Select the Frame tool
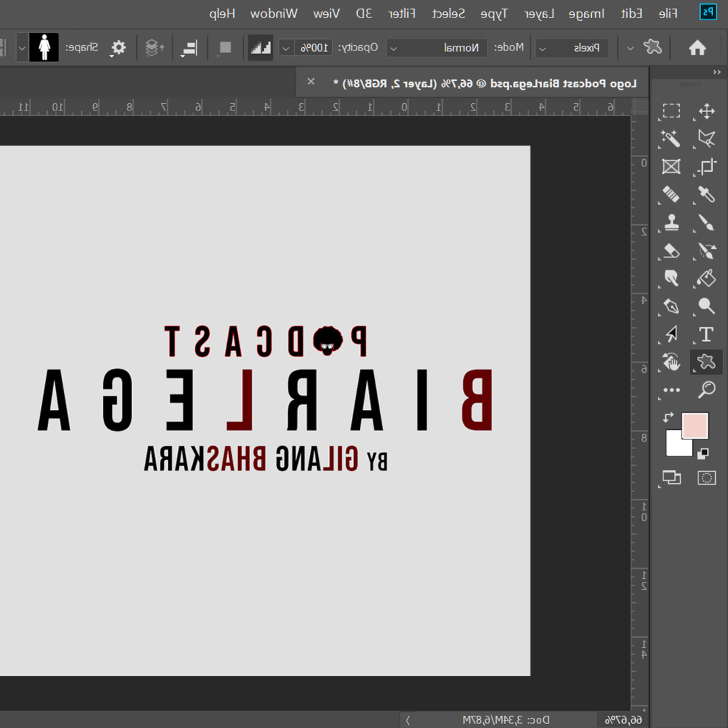This screenshot has height=728, width=728. tap(671, 166)
